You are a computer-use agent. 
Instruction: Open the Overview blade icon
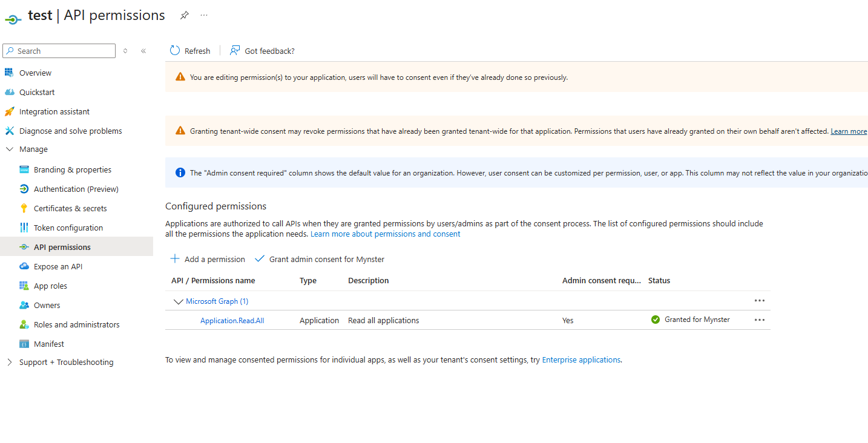pos(10,72)
